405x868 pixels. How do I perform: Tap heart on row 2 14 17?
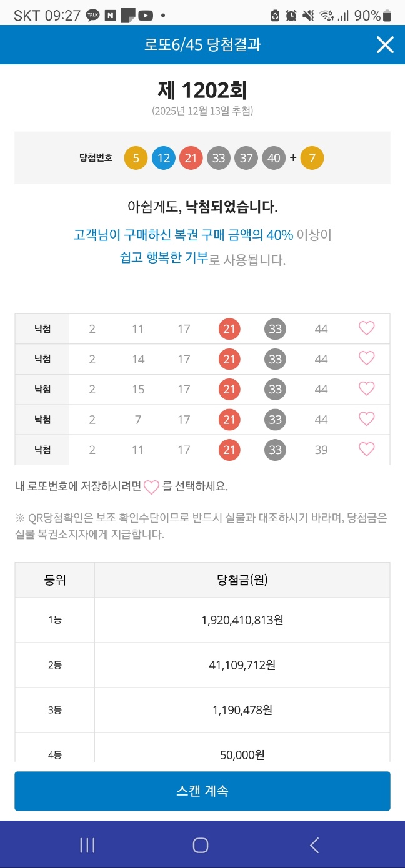pos(366,358)
